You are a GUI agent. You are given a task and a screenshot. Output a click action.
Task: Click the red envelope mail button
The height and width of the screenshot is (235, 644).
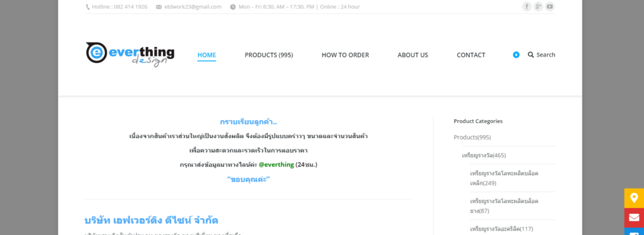634,218
